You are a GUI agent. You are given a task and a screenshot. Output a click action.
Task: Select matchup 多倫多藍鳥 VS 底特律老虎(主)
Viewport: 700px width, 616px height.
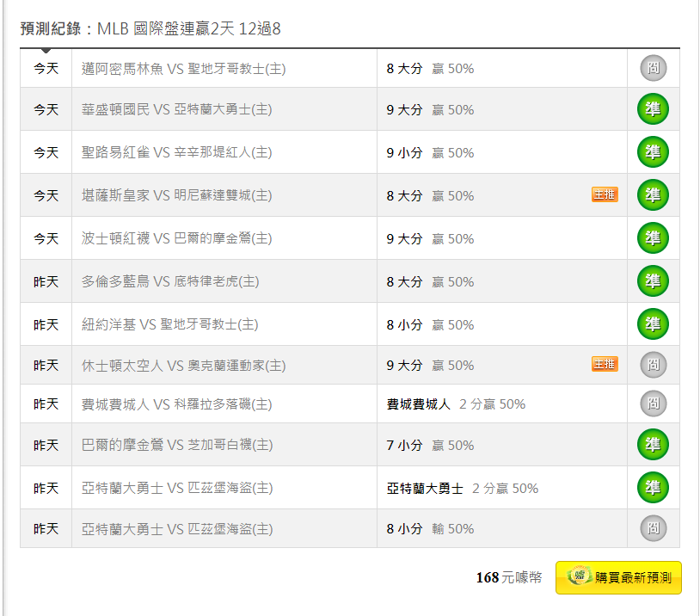(170, 281)
